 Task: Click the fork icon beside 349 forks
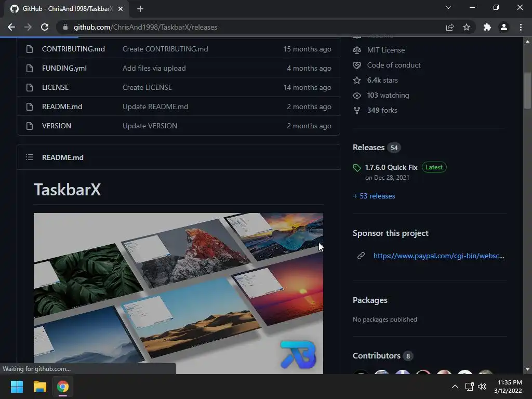click(x=357, y=111)
